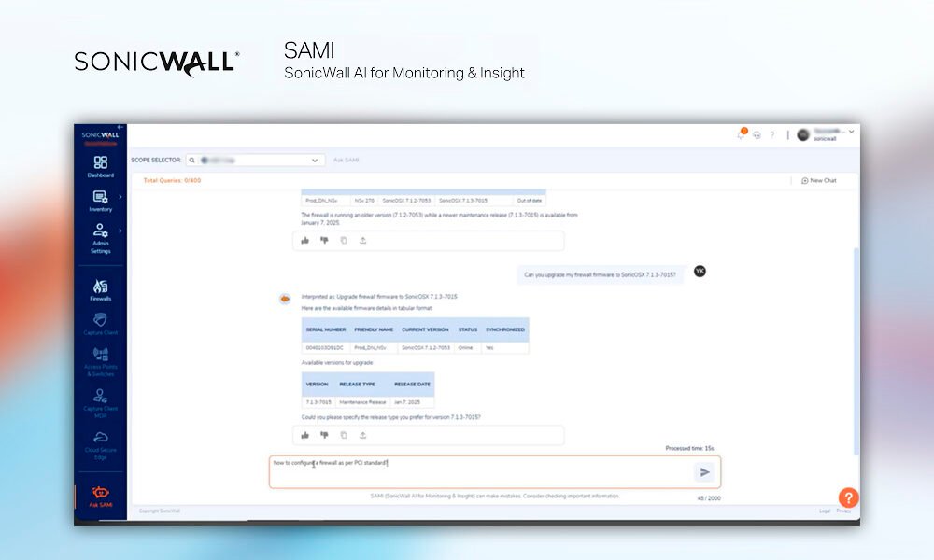The image size is (934, 560).
Task: Open the user account dropdown arrow
Action: point(851,132)
